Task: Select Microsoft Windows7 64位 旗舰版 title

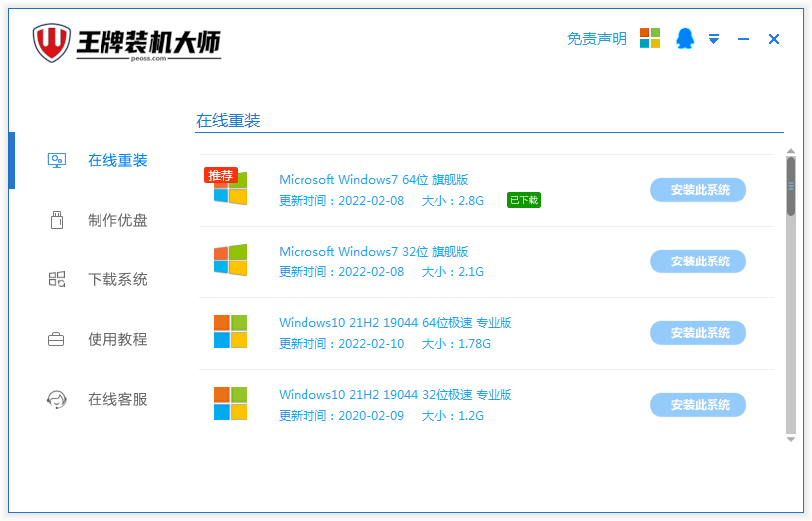Action: (x=373, y=180)
